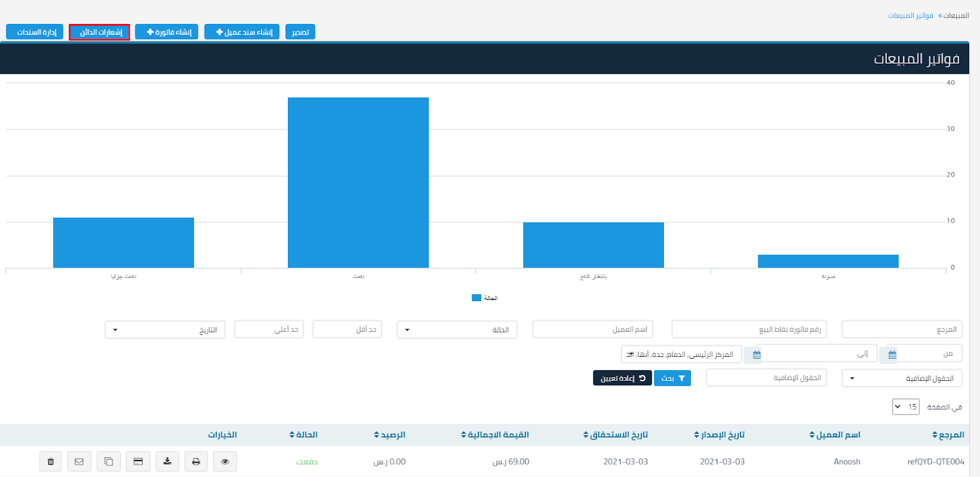Click the credit card payment icon in the row
This screenshot has width=980, height=477.
point(138,462)
